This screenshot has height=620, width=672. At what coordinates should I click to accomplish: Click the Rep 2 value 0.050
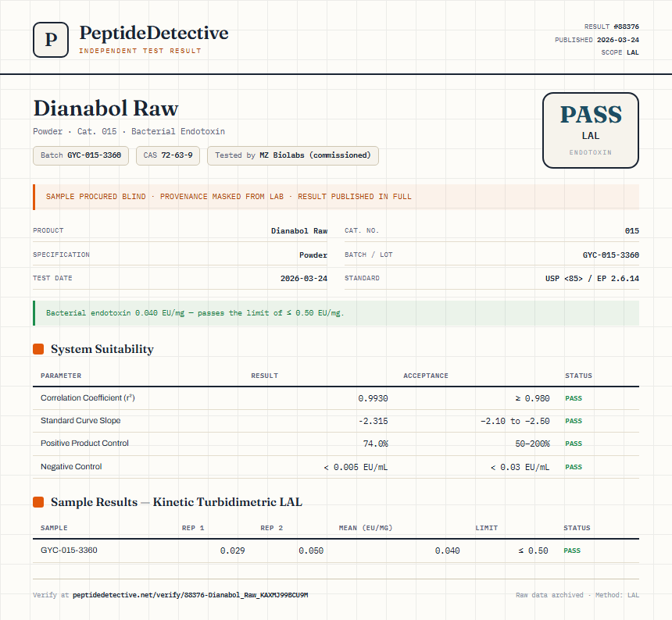pos(311,551)
